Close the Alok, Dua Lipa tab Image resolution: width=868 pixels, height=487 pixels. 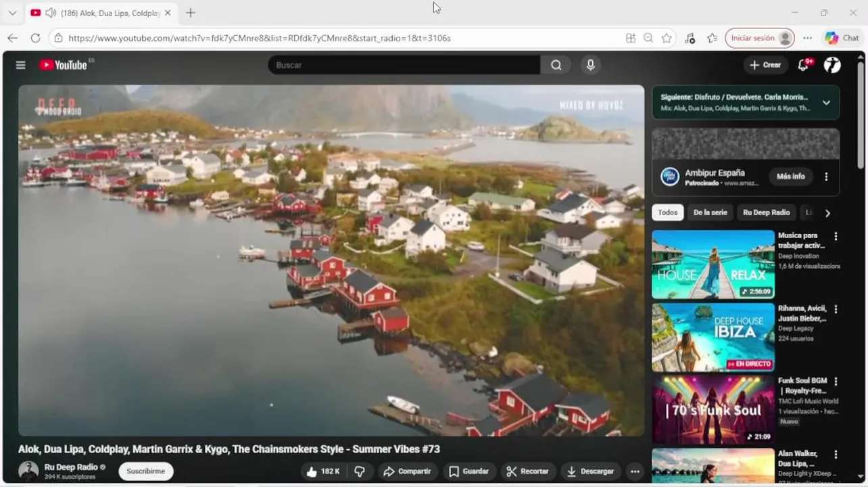coord(168,13)
